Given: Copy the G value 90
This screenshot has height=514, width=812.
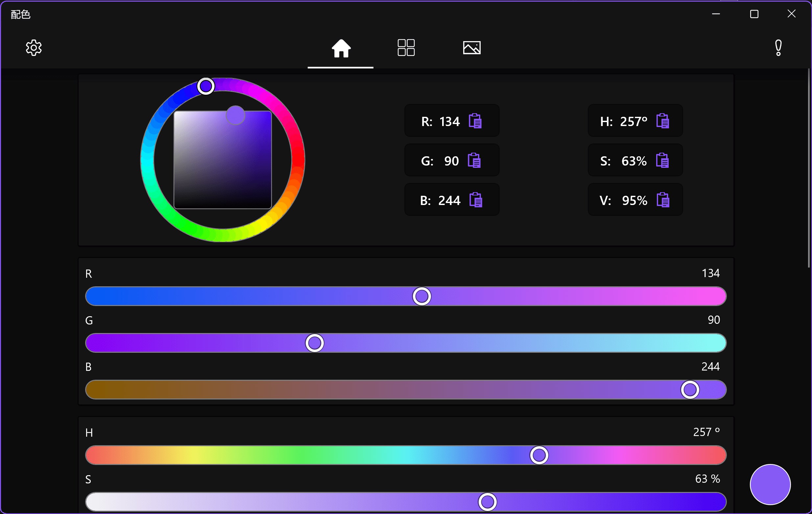Looking at the screenshot, I should 474,160.
